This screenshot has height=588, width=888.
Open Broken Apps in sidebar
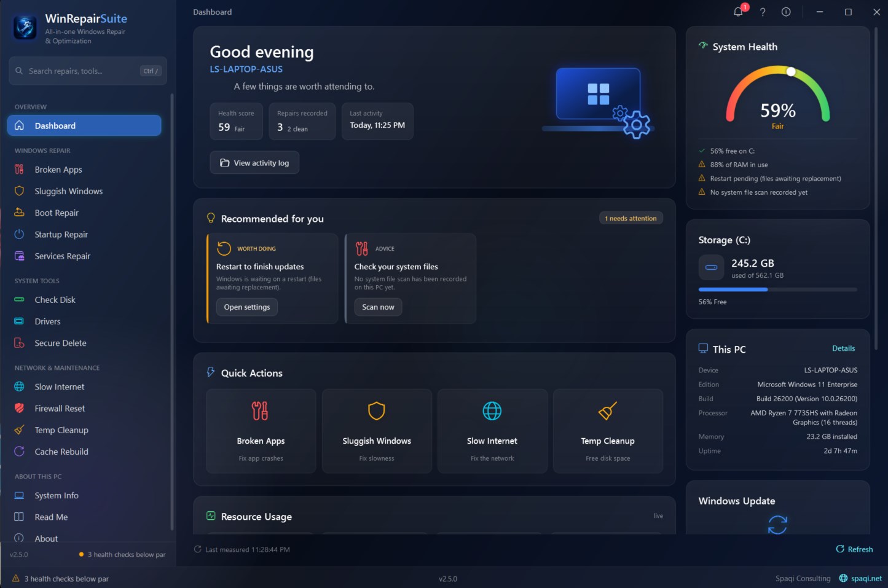click(84, 170)
